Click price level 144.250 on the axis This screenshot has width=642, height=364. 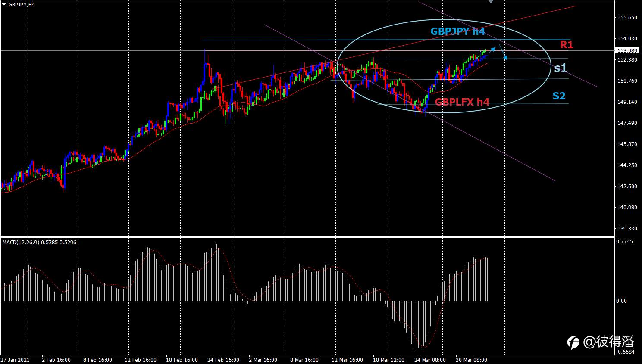627,165
